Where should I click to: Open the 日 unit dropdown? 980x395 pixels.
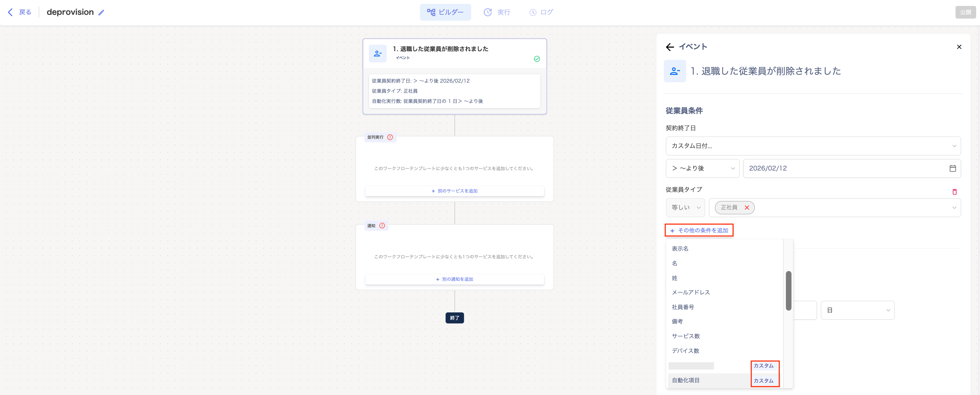pos(858,311)
